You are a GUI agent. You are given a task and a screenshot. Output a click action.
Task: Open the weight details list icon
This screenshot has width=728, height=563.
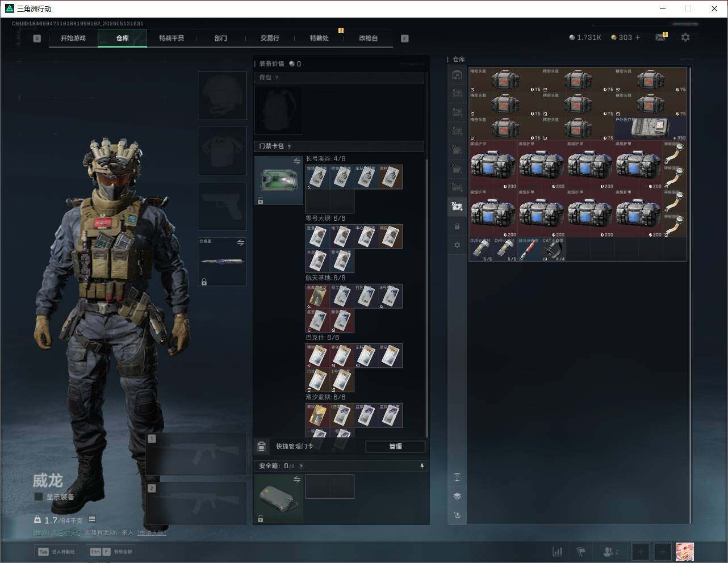point(92,519)
